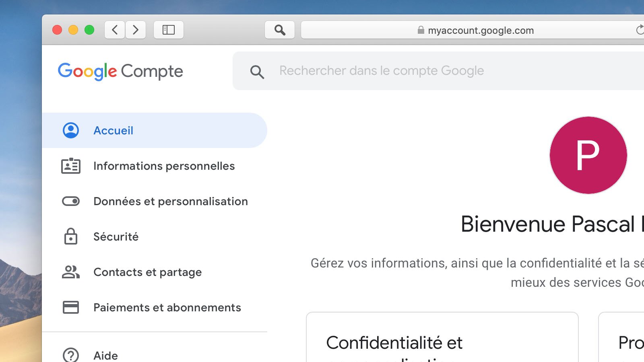Toggle Safari's sidebar button
Screen dimensions: 644x362
point(169,30)
